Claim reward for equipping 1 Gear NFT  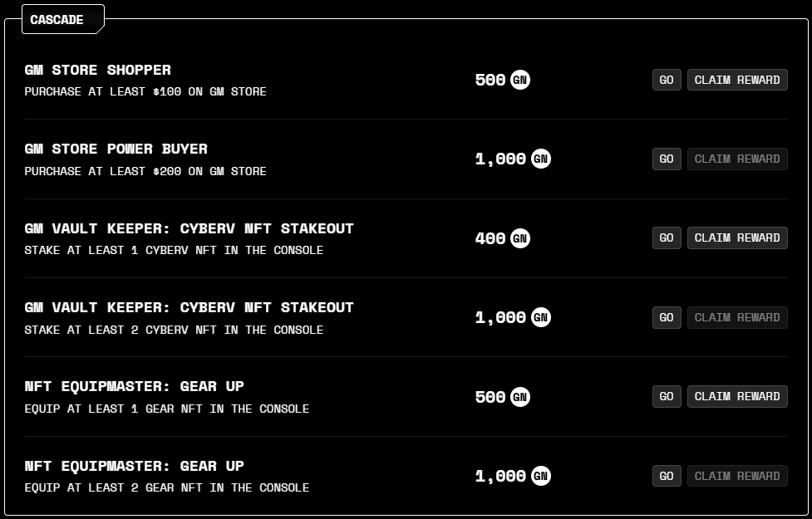click(x=736, y=397)
